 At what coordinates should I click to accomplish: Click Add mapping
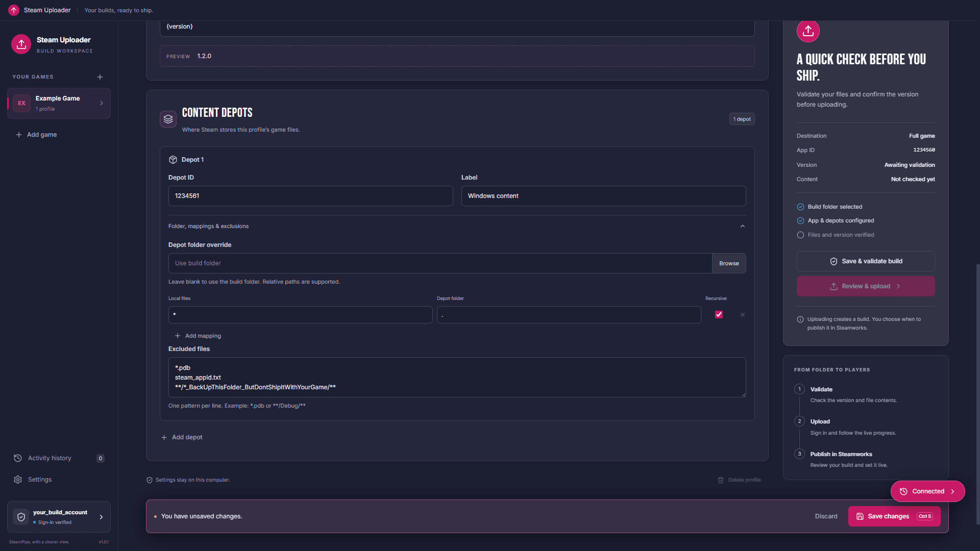tap(198, 336)
